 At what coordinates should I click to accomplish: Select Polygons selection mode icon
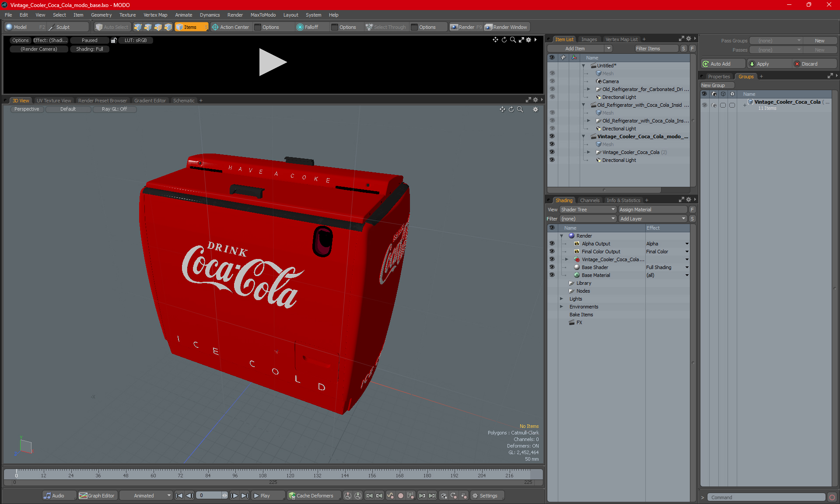[x=158, y=27]
